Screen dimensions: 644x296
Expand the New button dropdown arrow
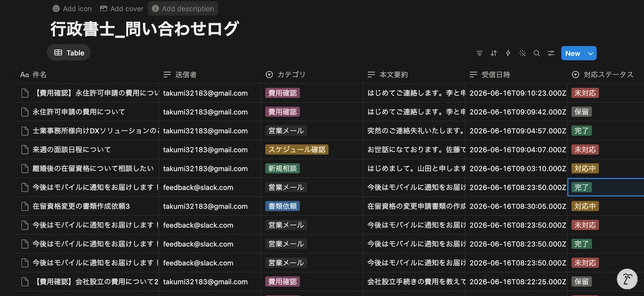[x=591, y=53]
